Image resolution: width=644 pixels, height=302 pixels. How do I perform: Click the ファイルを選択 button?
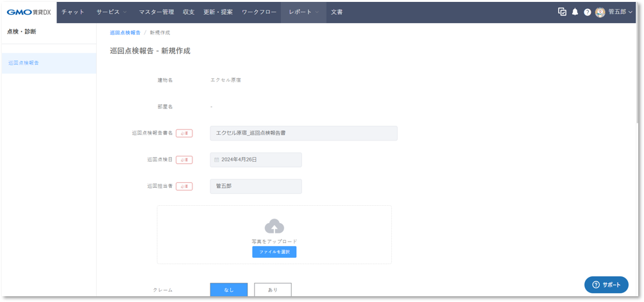pyautogui.click(x=275, y=252)
